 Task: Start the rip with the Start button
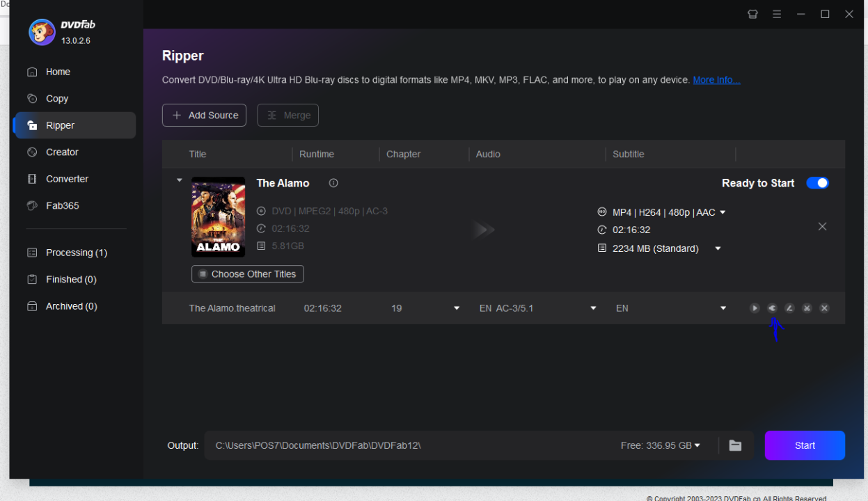click(x=805, y=445)
